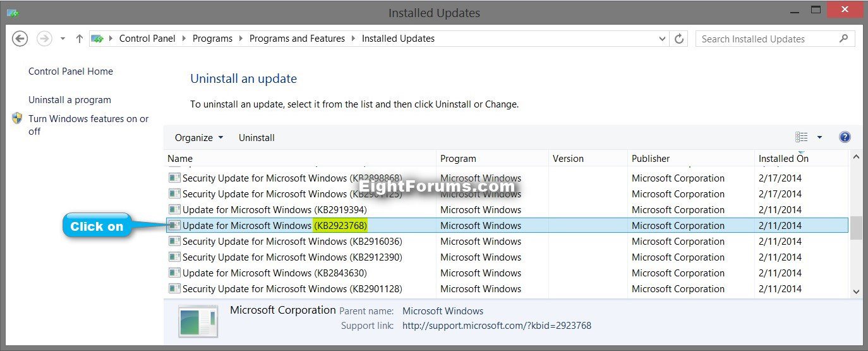Image resolution: width=868 pixels, height=351 pixels.
Task: Expand the address bar history dropdown
Action: 662,39
